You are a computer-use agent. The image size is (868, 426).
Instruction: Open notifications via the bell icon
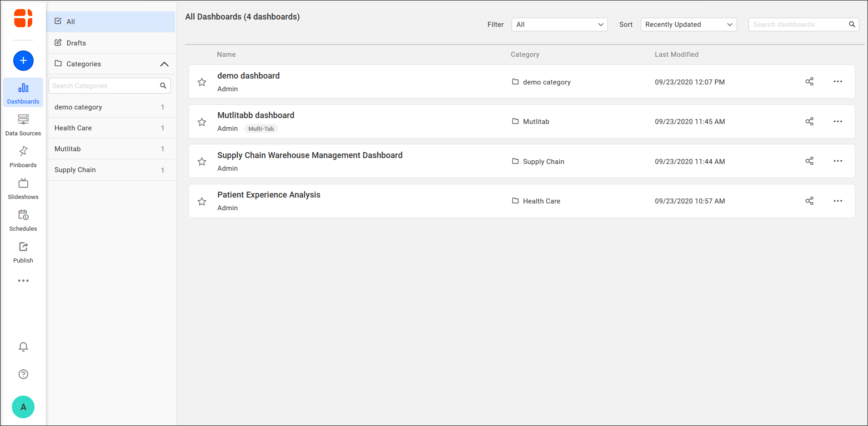point(23,347)
